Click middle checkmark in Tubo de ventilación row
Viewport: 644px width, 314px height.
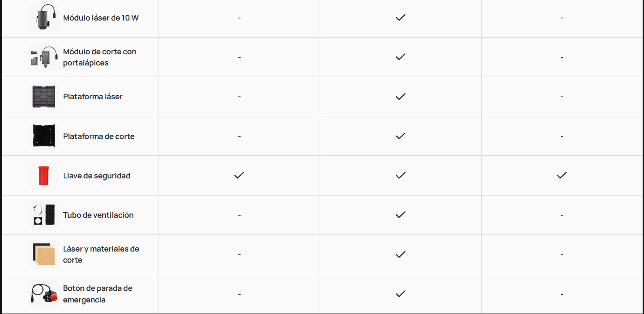pos(400,215)
